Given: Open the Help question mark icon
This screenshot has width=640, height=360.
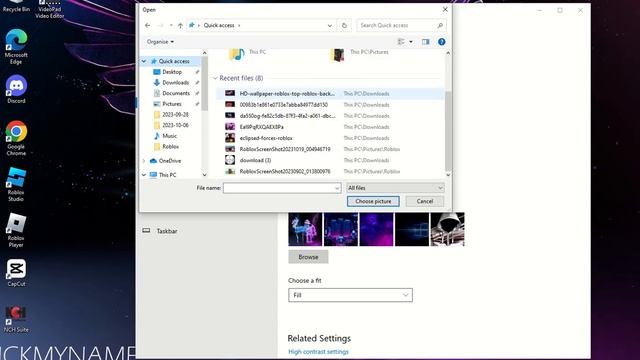Looking at the screenshot, I should coord(441,42).
